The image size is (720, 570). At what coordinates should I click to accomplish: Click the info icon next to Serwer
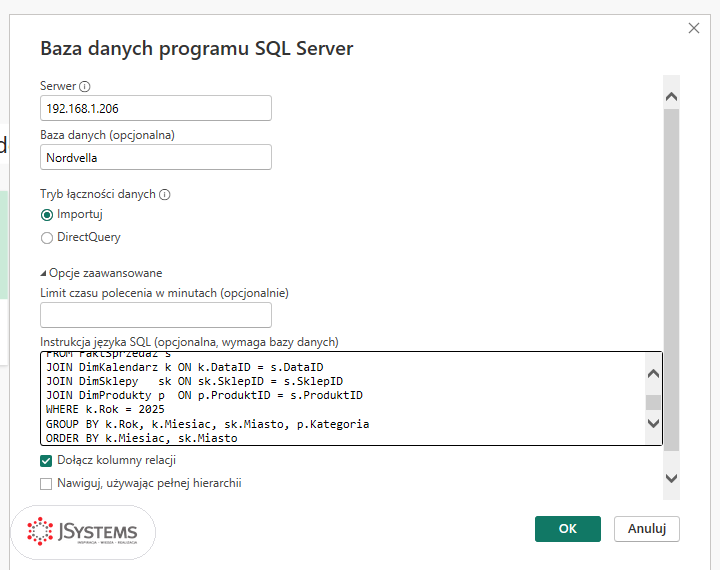click(x=84, y=86)
